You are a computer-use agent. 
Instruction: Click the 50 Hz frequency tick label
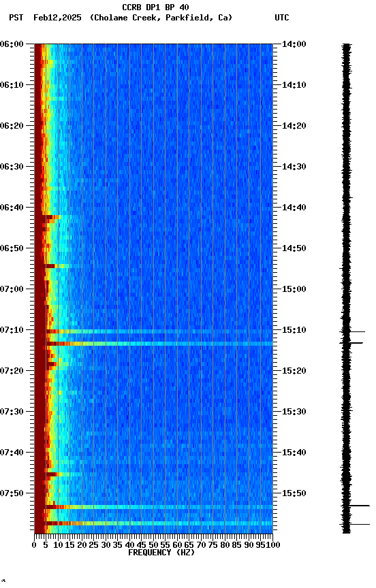(x=153, y=546)
